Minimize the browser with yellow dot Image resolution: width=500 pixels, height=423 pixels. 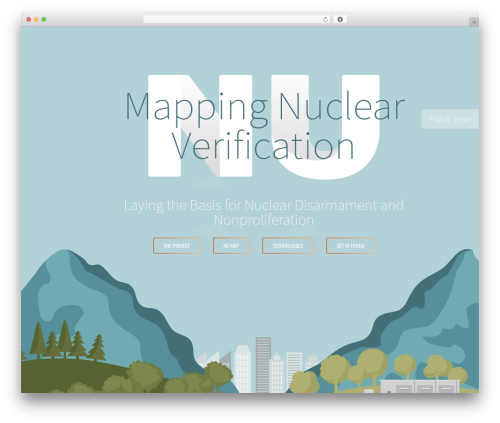pos(36,19)
